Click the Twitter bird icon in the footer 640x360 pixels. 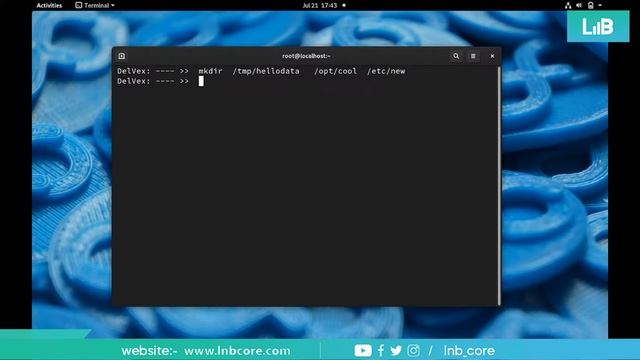pos(396,350)
